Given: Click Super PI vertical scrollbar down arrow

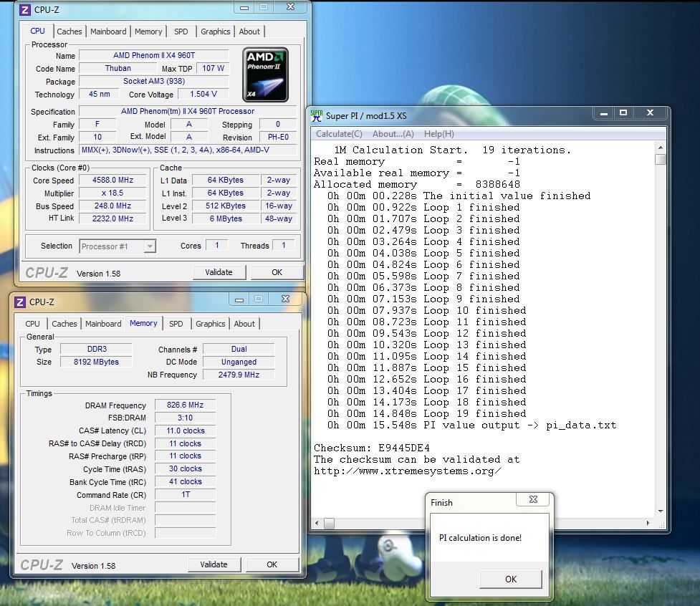Looking at the screenshot, I should coord(661,511).
